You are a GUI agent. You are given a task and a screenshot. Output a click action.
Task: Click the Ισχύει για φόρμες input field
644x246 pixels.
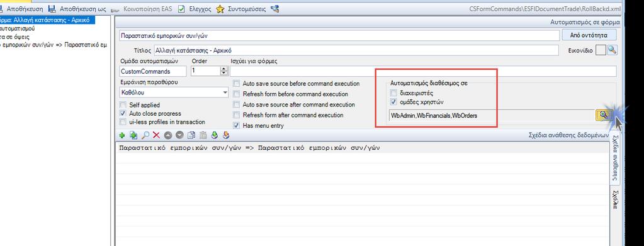point(424,71)
